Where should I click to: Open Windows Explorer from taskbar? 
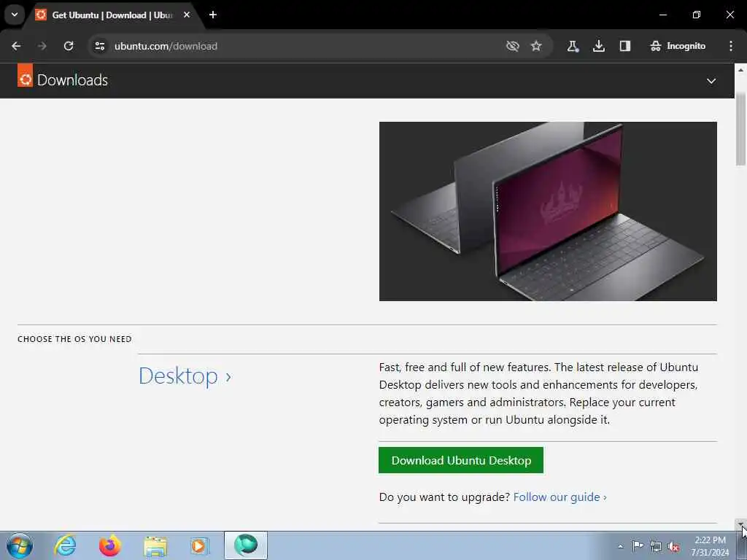point(155,545)
